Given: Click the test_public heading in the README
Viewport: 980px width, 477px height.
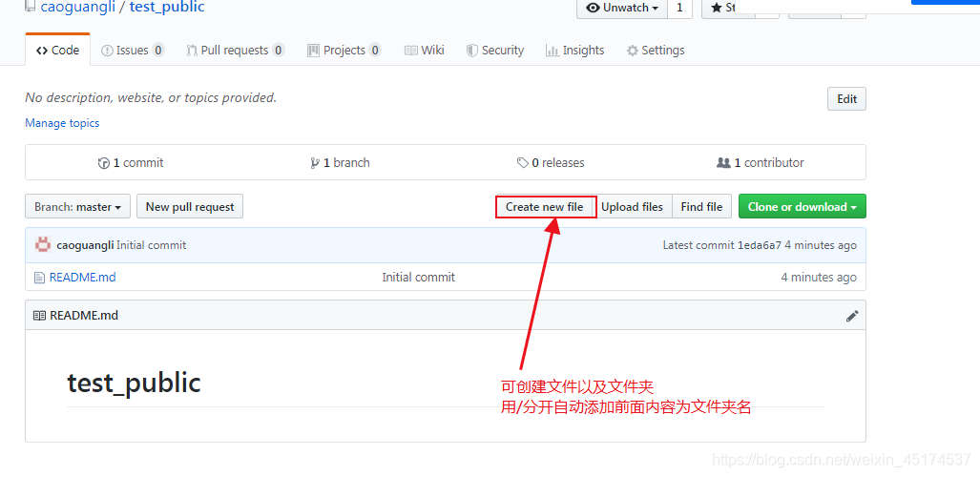Looking at the screenshot, I should point(134,383).
